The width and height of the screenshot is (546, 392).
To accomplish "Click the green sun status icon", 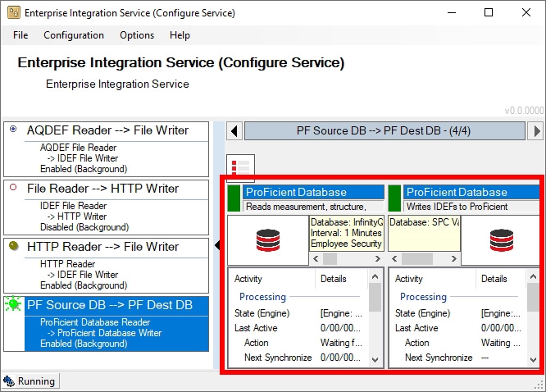I will point(13,305).
